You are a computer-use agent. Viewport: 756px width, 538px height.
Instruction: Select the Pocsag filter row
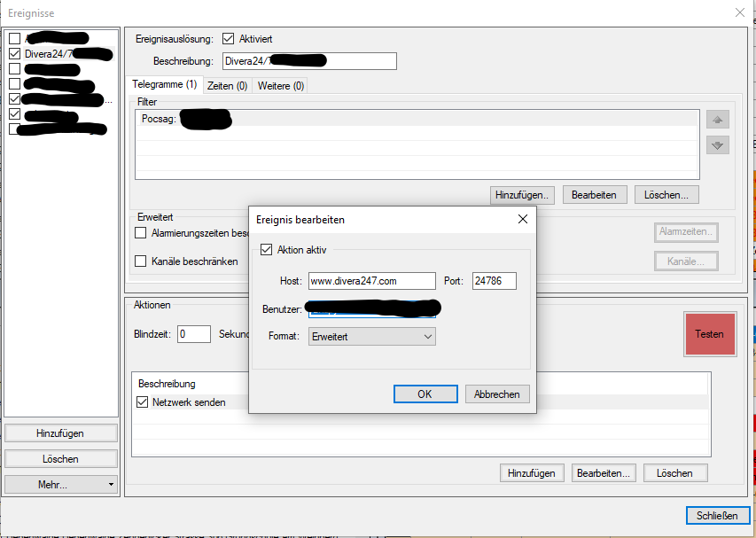pos(417,119)
